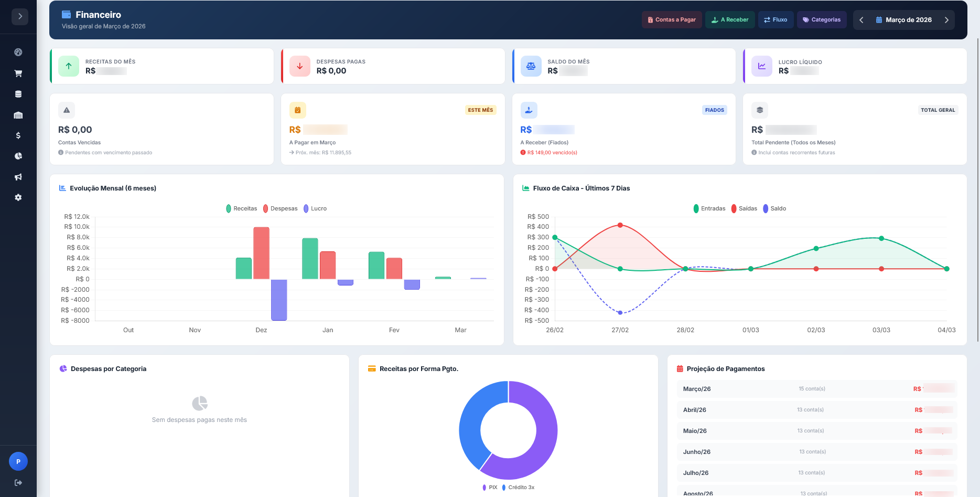Screen dimensions: 980x497
Task: Open the pie chart reports sidebar icon
Action: tap(18, 156)
